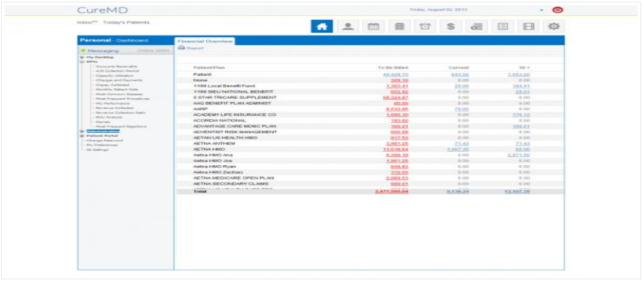Viewport: 644px width, 281px height.
Task: Open the stacked records icon
Action: [x=399, y=26]
